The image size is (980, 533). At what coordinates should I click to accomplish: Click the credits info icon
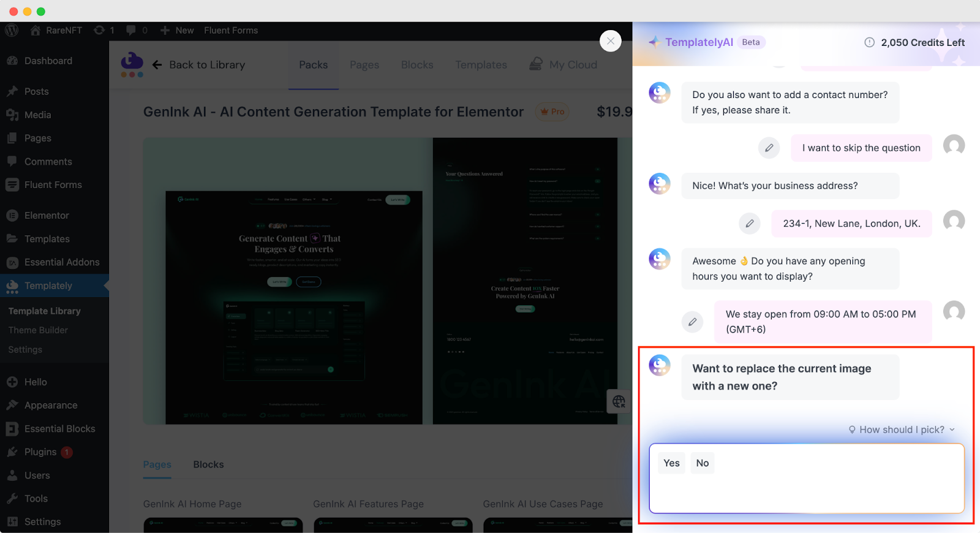(x=869, y=42)
